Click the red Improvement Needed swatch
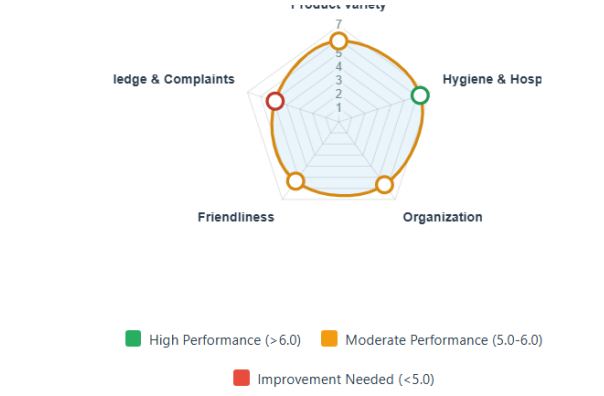This screenshot has width=604, height=396. [241, 378]
